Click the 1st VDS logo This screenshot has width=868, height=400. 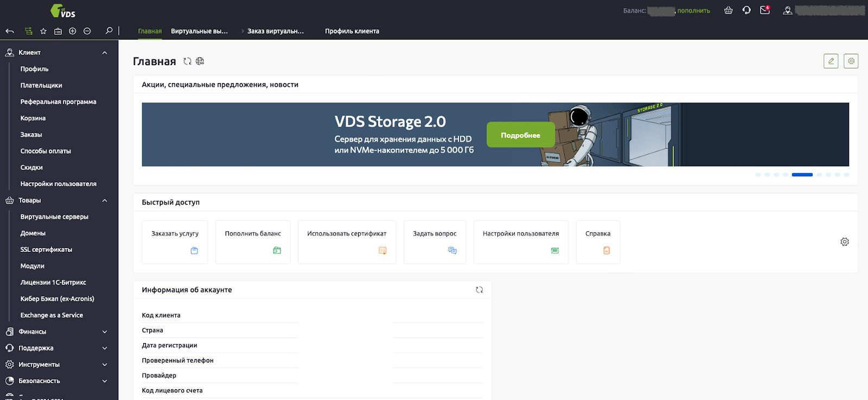(63, 11)
